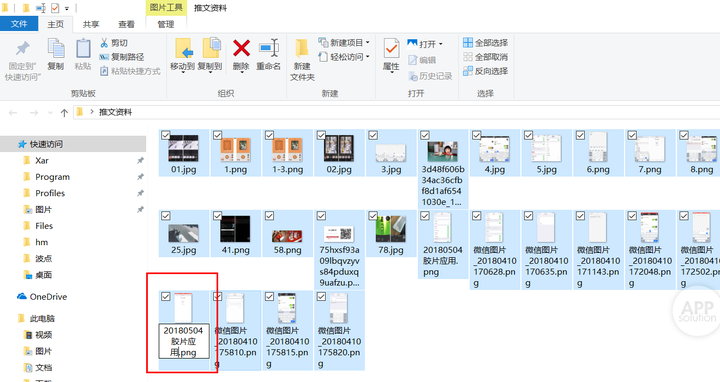Navigate up with the up arrow
Screen dimensions: 720x382
(64, 112)
